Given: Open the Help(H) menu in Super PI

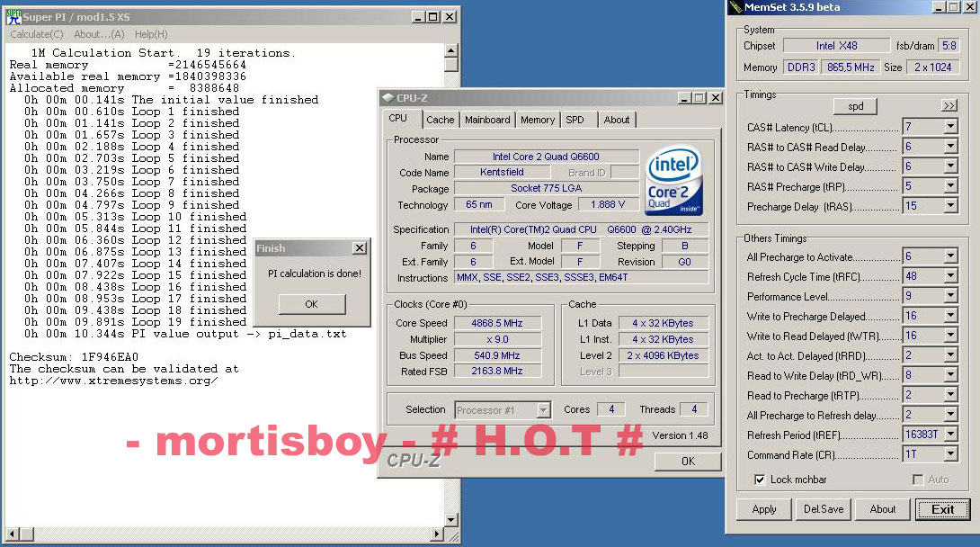Looking at the screenshot, I should [151, 34].
